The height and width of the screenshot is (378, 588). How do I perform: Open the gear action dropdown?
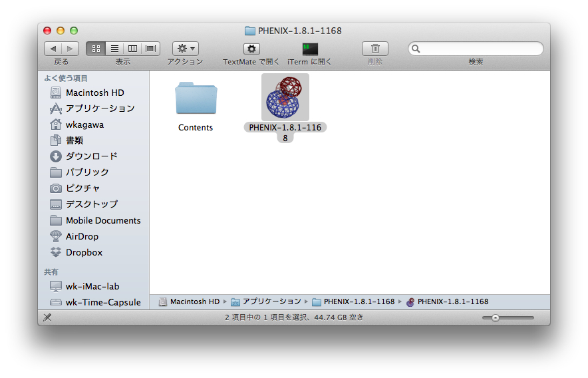pos(186,49)
